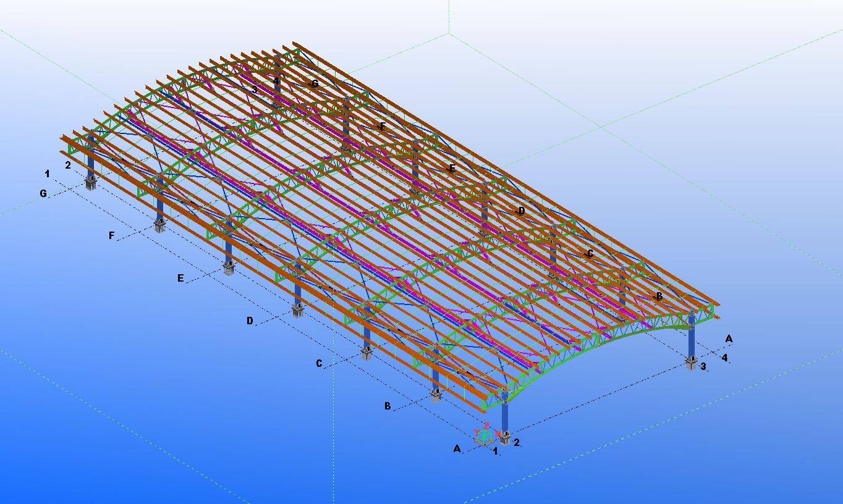Click grid label A beside grid label 4

tap(729, 339)
